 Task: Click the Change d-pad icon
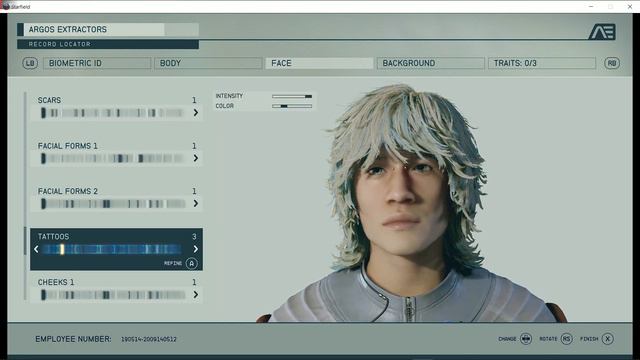[526, 339]
